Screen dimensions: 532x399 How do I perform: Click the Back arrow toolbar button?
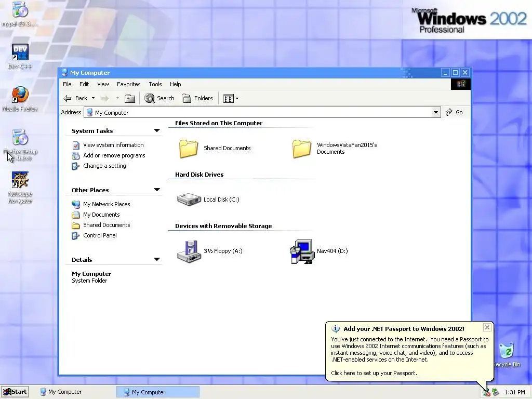76,98
